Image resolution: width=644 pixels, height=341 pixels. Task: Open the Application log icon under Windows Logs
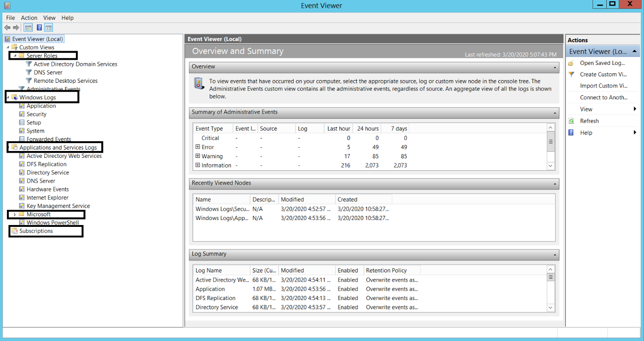coord(22,106)
